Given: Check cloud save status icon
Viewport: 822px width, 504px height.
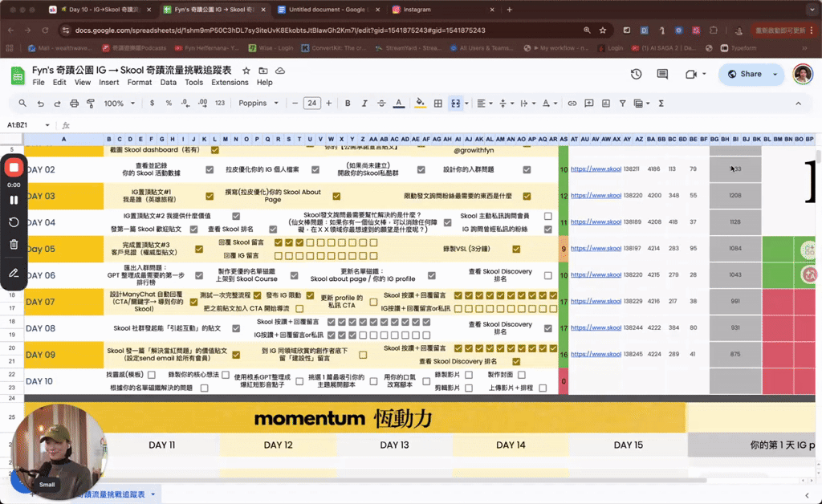Looking at the screenshot, I should coord(280,70).
